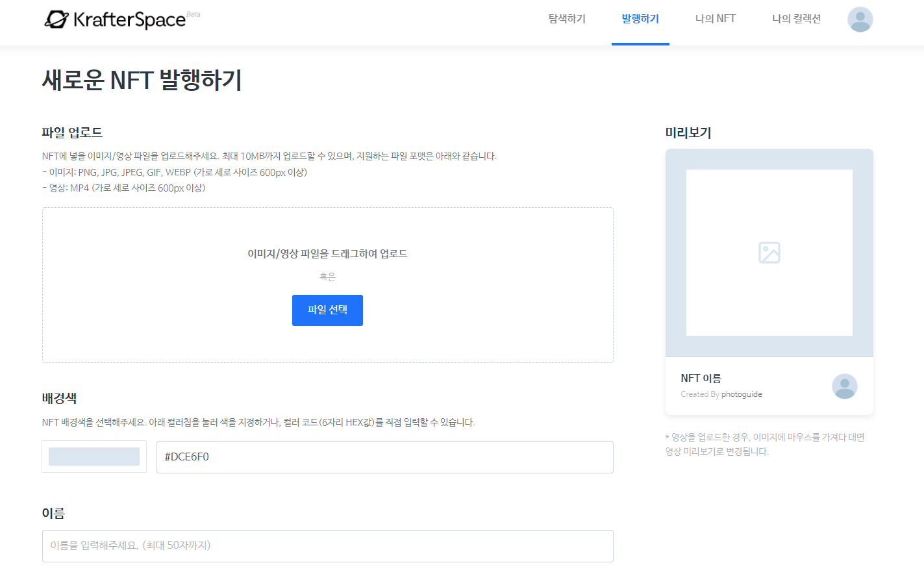Click the 혹은 text in the upload box
The height and width of the screenshot is (576, 924).
[x=327, y=276]
